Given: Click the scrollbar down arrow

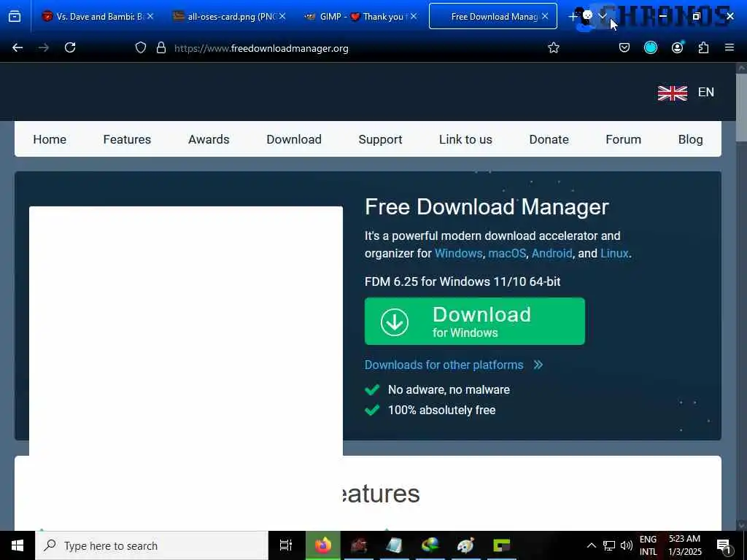Looking at the screenshot, I should 741,526.
